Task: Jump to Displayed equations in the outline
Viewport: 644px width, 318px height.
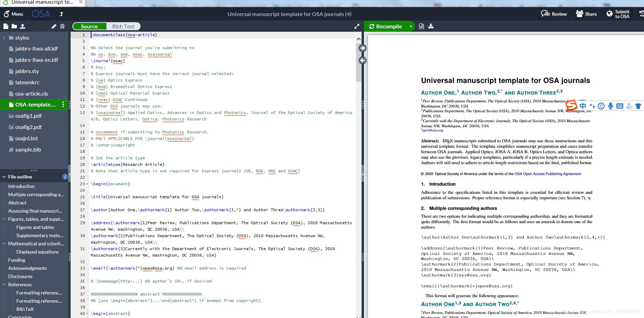Action: [38, 252]
